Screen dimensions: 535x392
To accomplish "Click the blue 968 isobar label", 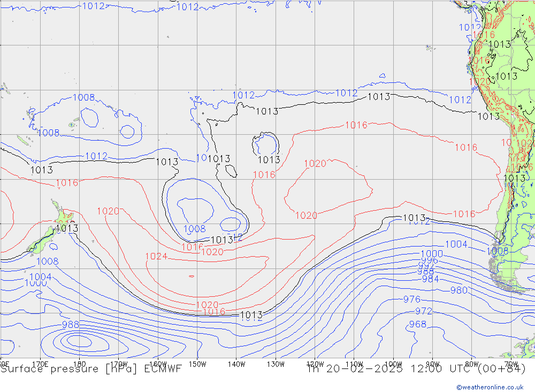I will (418, 324).
